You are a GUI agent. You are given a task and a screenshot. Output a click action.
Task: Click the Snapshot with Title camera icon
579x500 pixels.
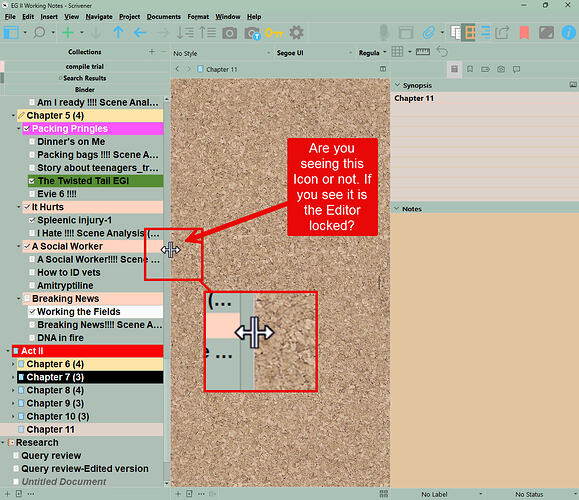253,33
